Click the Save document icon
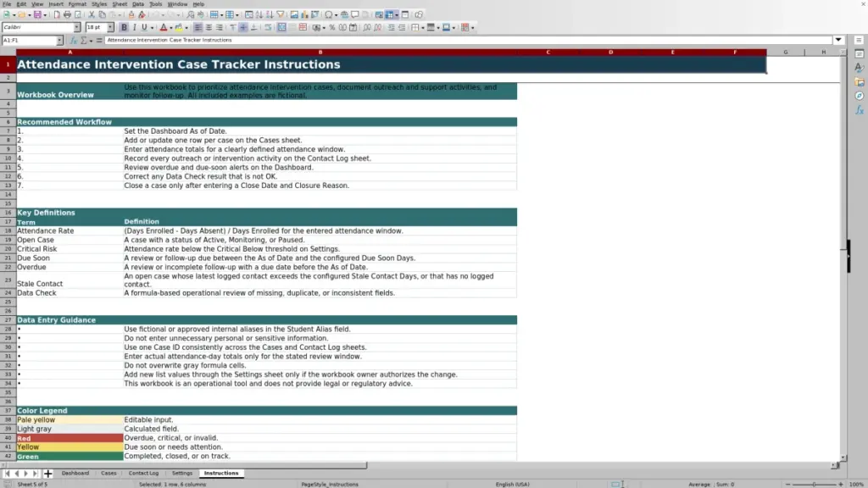This screenshot has height=488, width=868. click(x=37, y=15)
